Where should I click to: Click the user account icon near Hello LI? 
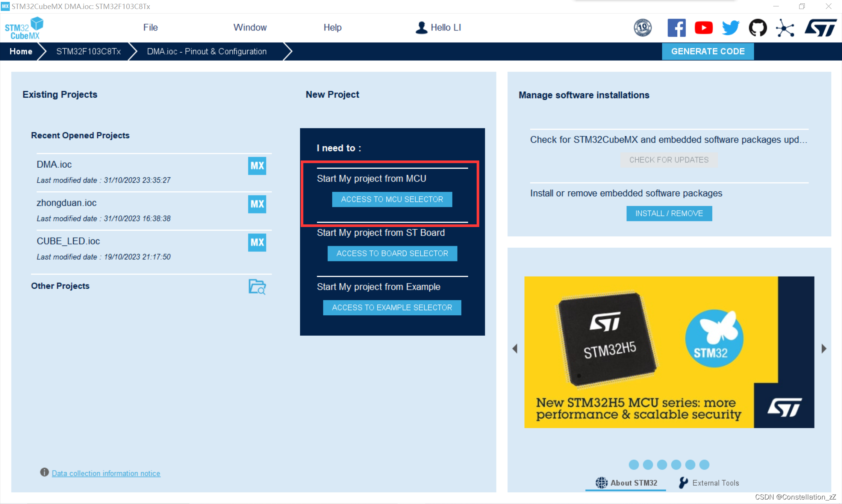[421, 27]
